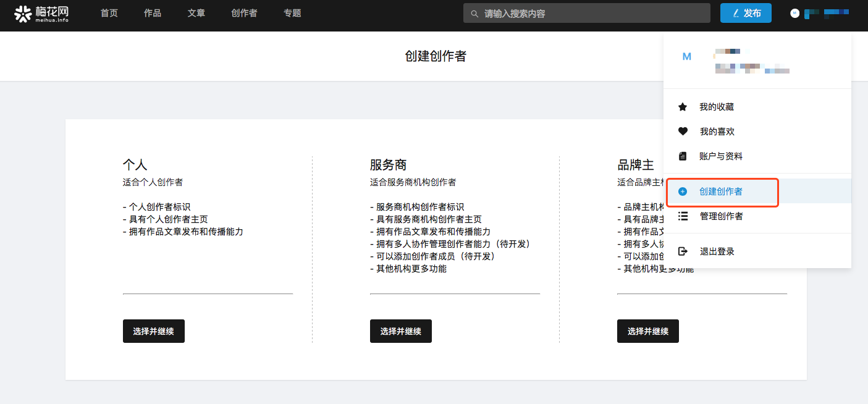Choose 选择并继续 under 个人

pos(153,331)
